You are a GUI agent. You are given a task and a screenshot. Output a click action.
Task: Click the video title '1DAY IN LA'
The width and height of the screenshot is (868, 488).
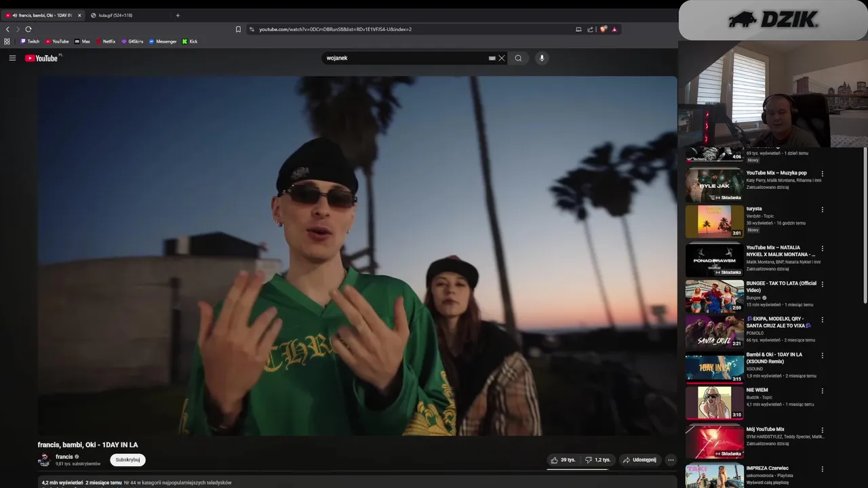[x=119, y=445]
